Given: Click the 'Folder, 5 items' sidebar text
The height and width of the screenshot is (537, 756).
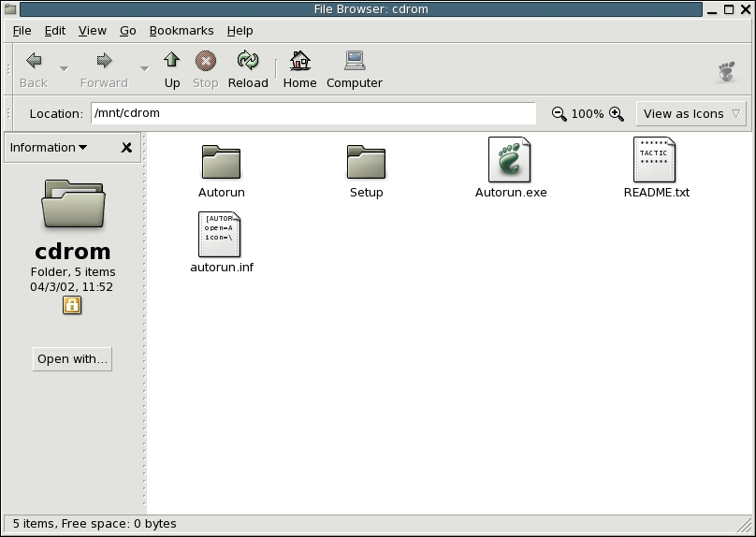Looking at the screenshot, I should coord(73,272).
